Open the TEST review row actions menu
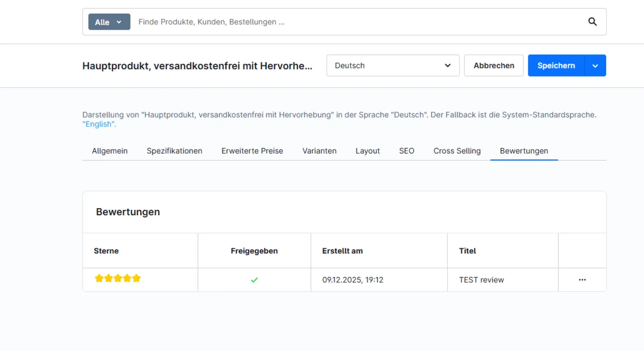The height and width of the screenshot is (351, 644). (582, 280)
